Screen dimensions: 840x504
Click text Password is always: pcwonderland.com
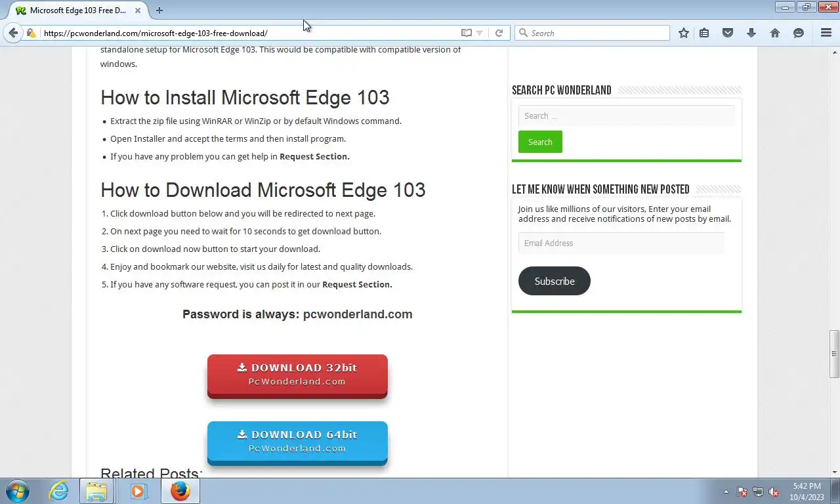click(x=297, y=314)
